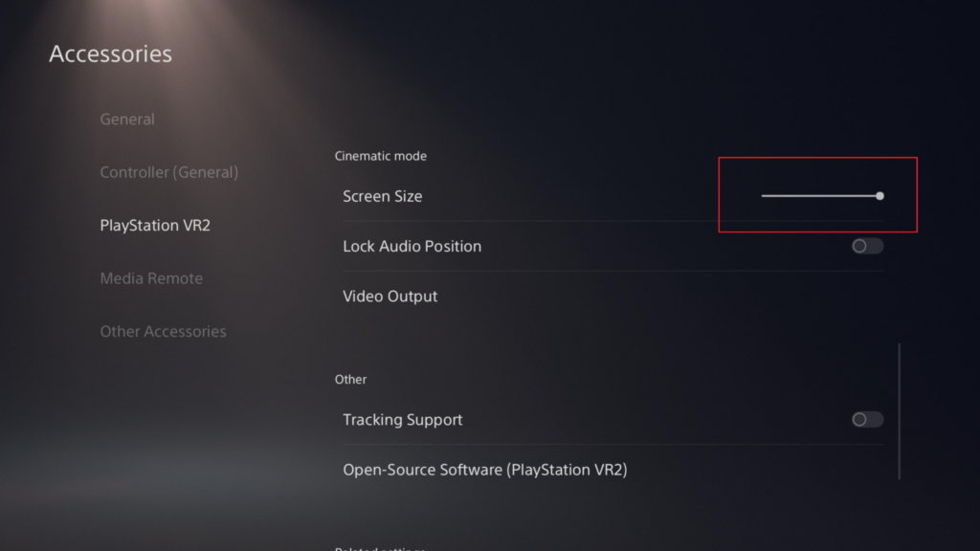Open the General accessories settings

click(127, 119)
